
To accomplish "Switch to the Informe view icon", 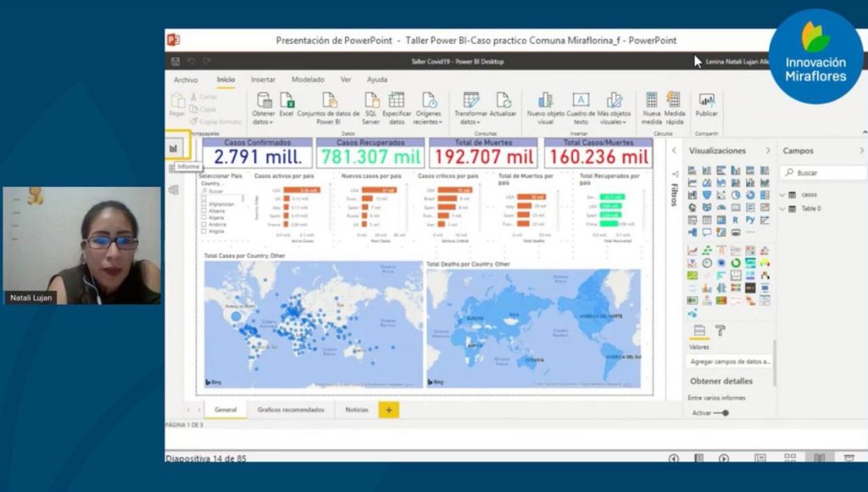I will point(173,148).
